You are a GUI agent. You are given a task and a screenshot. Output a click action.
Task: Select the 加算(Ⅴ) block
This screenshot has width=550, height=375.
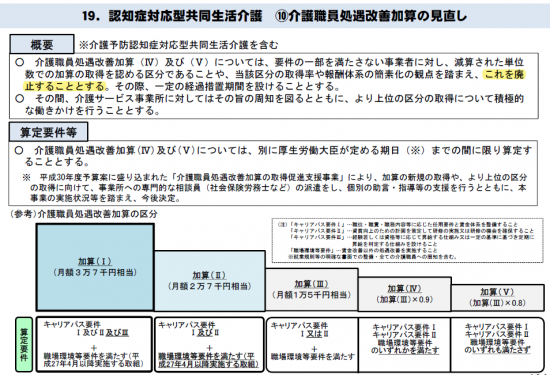[x=497, y=298]
